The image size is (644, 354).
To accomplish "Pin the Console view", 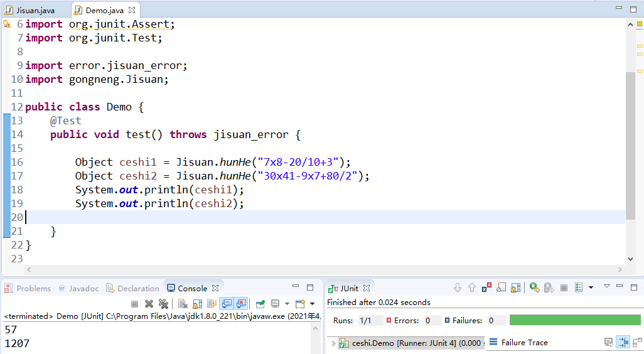I will pyautogui.click(x=260, y=304).
